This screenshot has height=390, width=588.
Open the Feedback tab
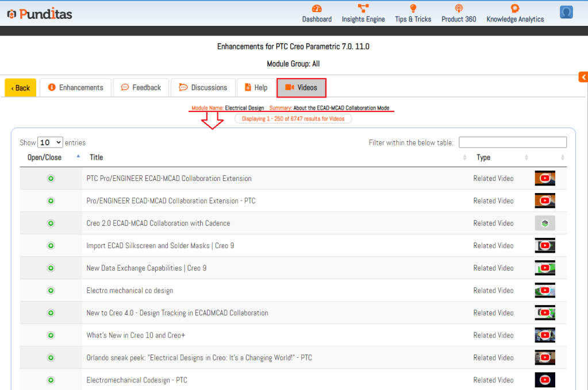[141, 88]
